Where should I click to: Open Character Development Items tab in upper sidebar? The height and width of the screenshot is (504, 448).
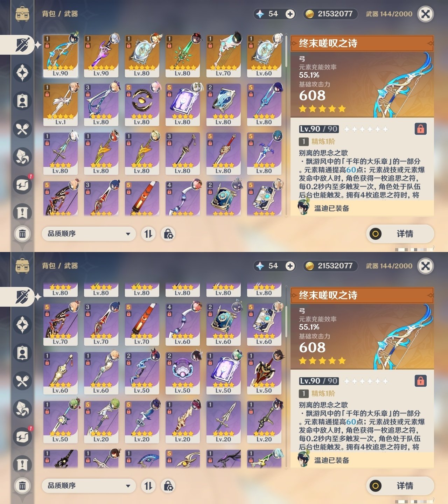click(x=22, y=101)
